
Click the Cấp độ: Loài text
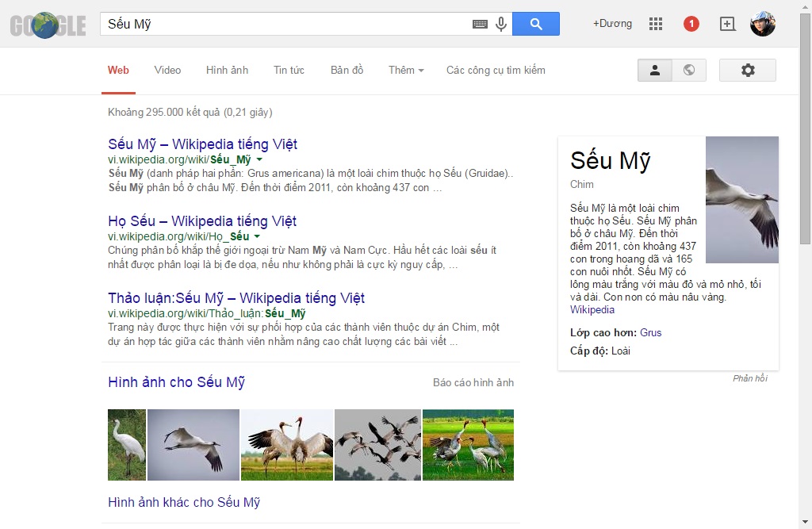[x=599, y=351]
